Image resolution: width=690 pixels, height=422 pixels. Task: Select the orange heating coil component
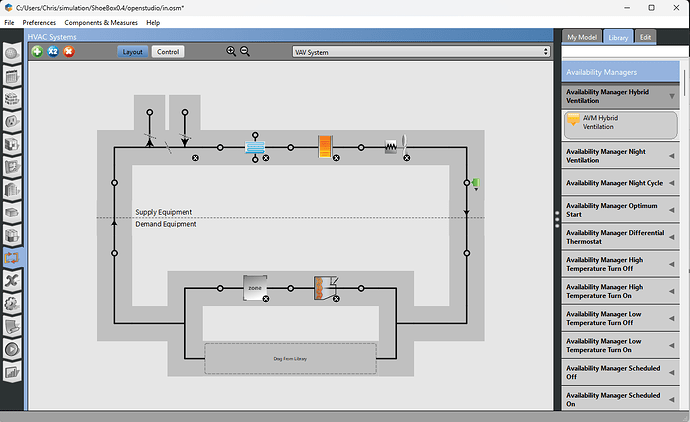coord(325,147)
